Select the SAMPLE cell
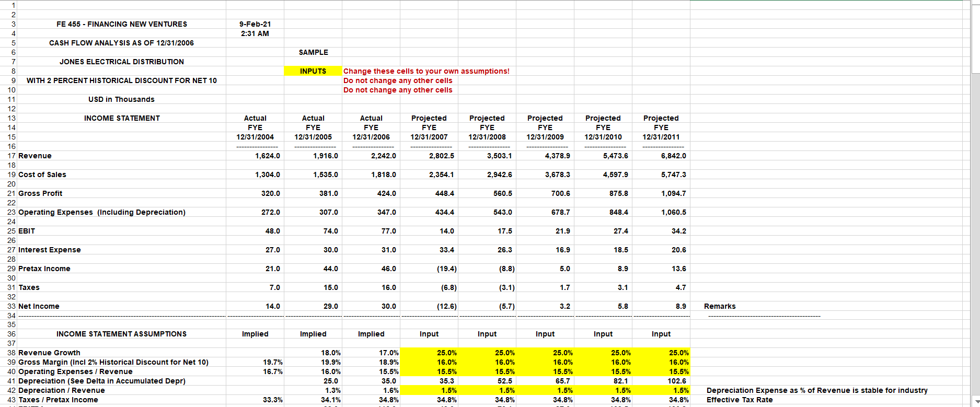980x407 pixels. [314, 52]
